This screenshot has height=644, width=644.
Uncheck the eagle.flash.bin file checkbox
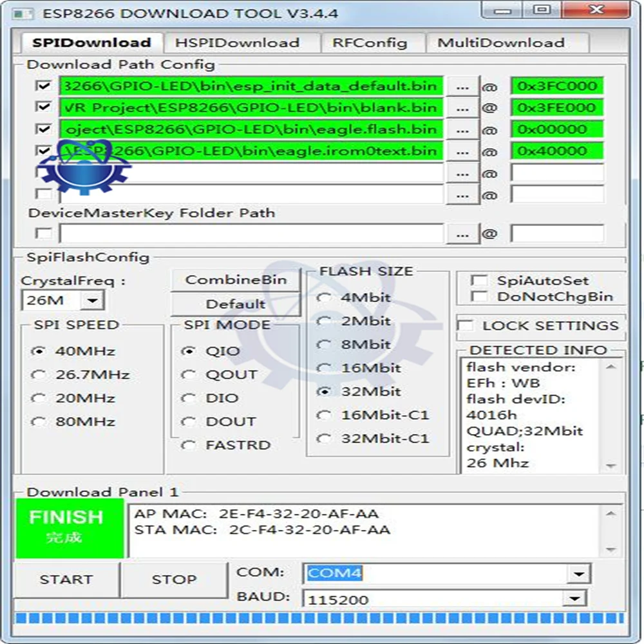pyautogui.click(x=44, y=129)
